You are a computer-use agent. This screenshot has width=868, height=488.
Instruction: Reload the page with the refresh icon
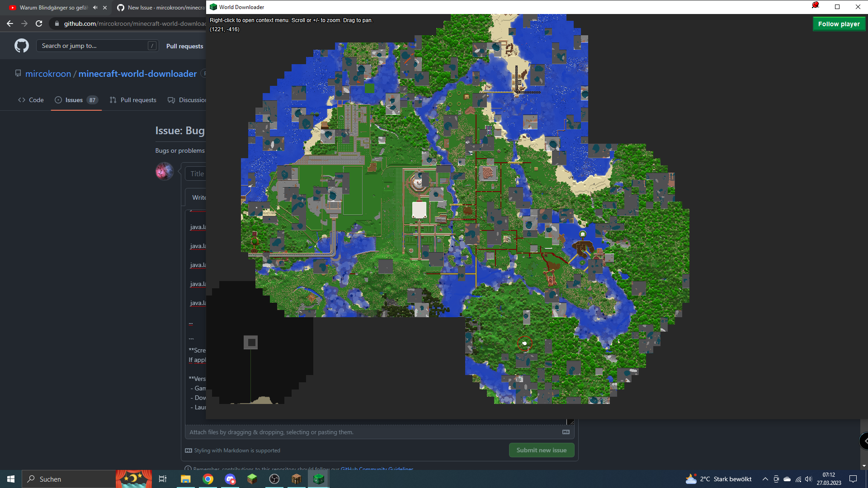tap(39, 23)
